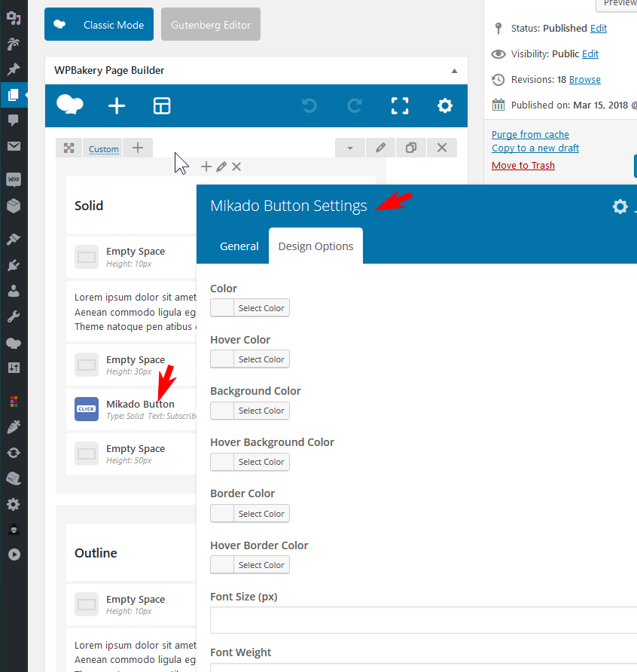Open Hover Border Color picker
Viewport: 637px width, 672px height.
point(250,565)
